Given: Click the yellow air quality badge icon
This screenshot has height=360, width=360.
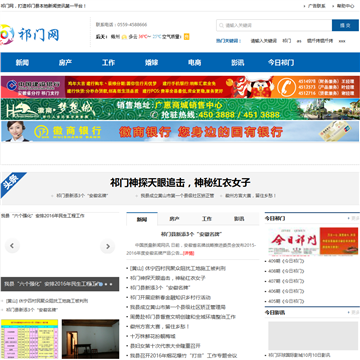Looking at the screenshot, I should pos(187,37).
